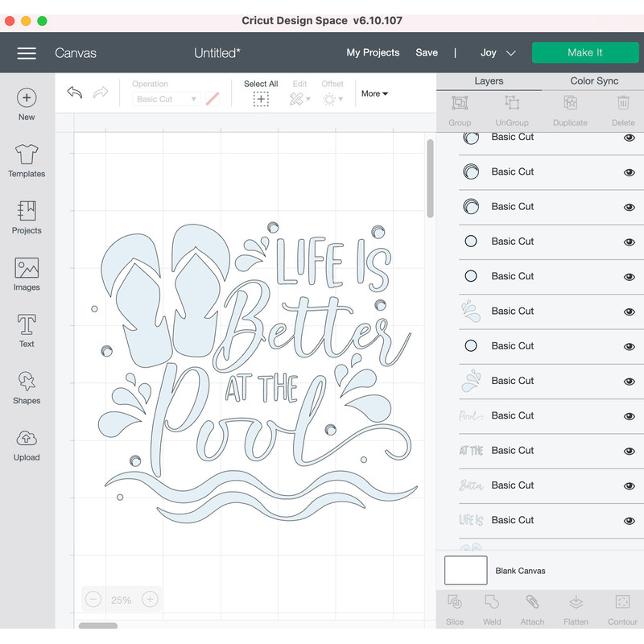
Task: Click the Weld icon at the bottom
Action: coord(492,608)
